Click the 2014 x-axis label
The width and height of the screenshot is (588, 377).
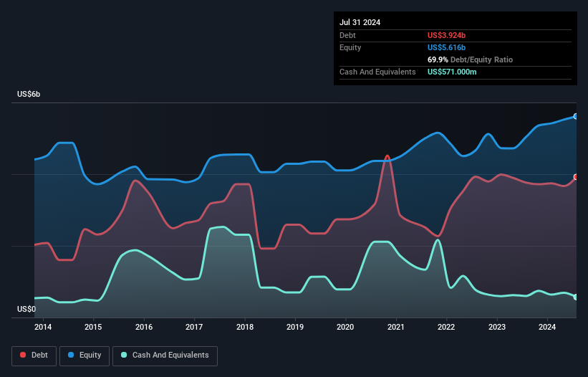pos(43,327)
